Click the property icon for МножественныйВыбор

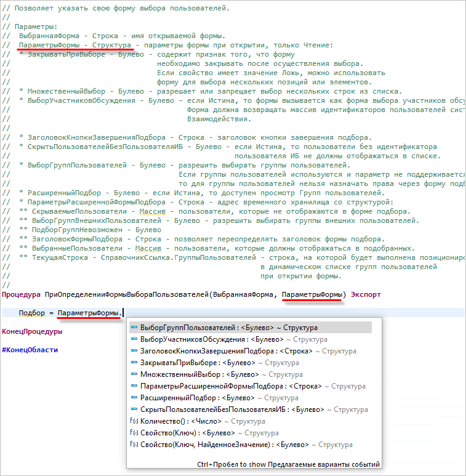coord(134,374)
